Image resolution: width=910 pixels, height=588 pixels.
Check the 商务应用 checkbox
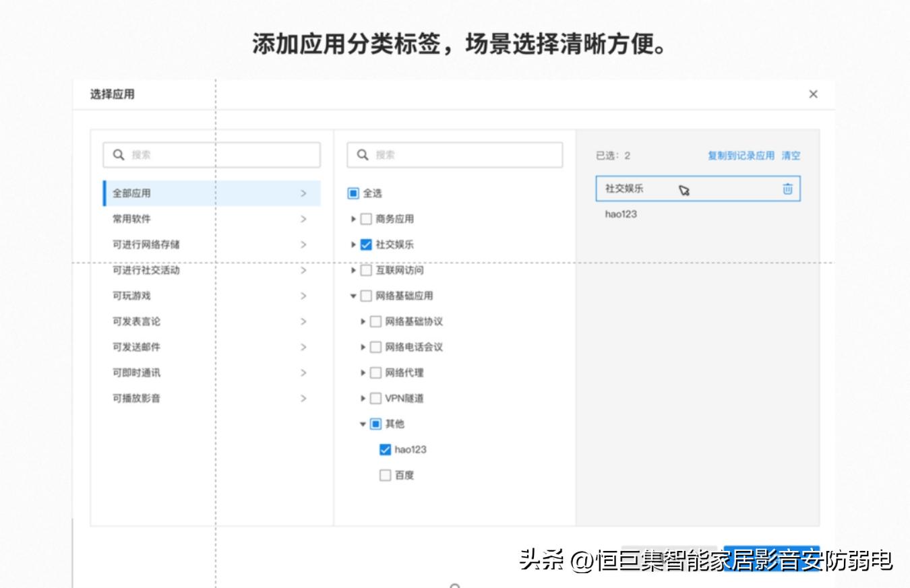(366, 219)
